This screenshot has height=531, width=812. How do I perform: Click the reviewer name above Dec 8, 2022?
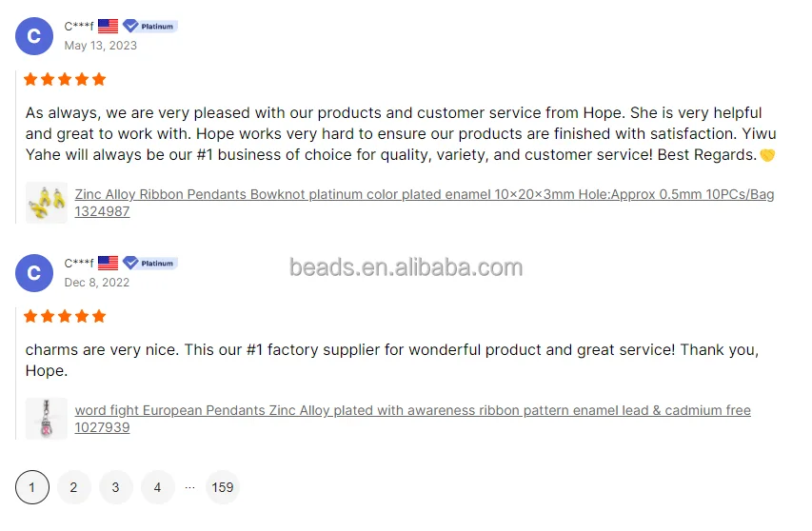(x=79, y=263)
